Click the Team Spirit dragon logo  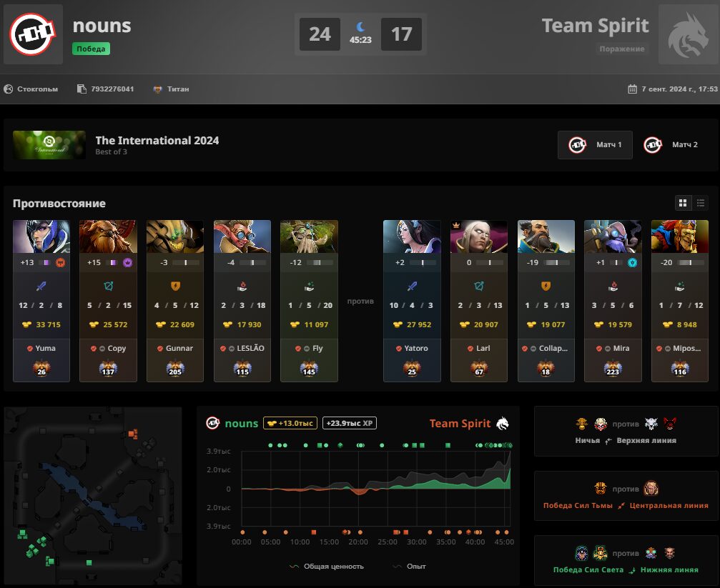coord(687,34)
